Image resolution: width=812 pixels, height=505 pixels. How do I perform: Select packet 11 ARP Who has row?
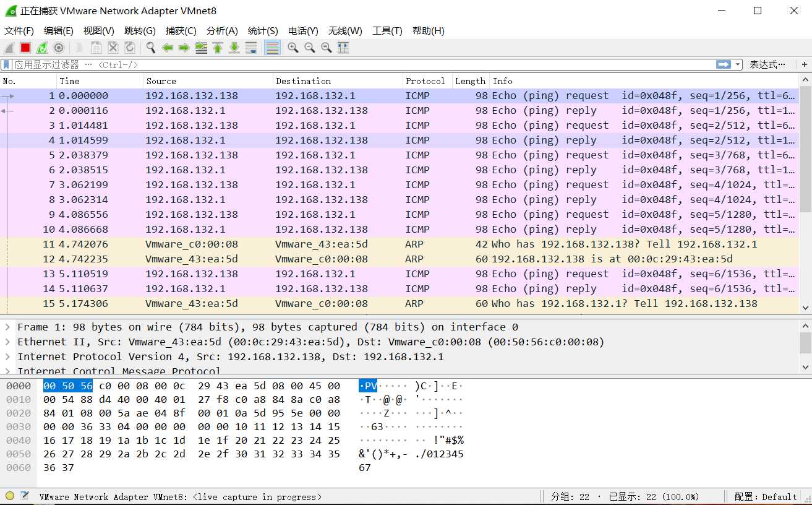pyautogui.click(x=400, y=244)
